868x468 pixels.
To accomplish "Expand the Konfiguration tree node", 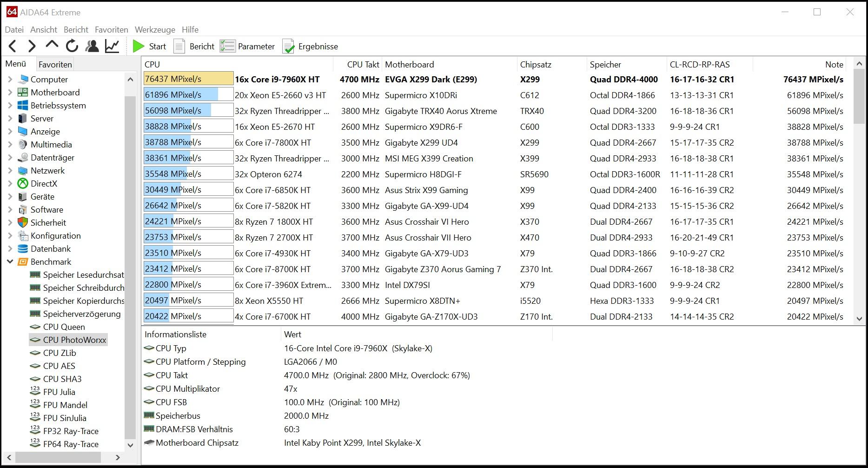I will tap(10, 236).
